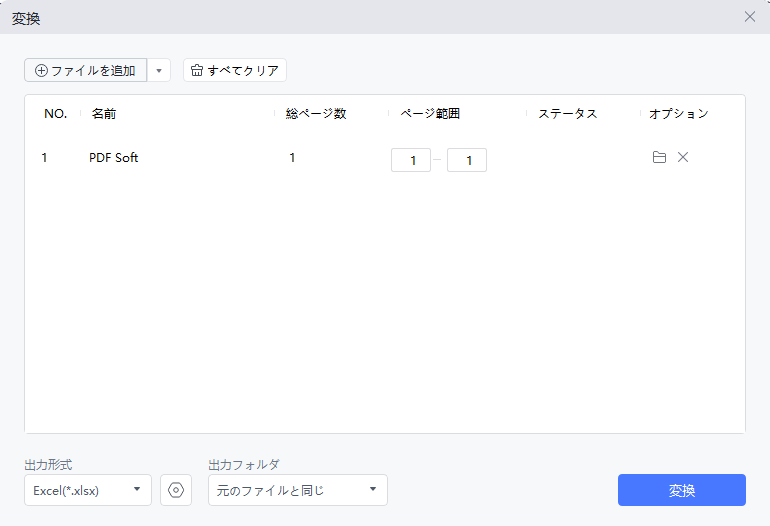Open conversion settings gear icon
The image size is (770, 526).
[x=176, y=490]
